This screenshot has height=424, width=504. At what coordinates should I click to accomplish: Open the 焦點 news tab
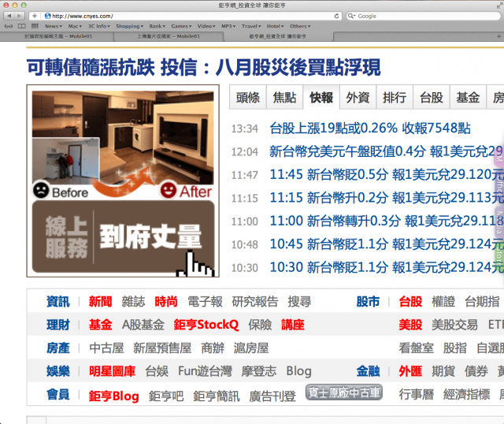284,97
